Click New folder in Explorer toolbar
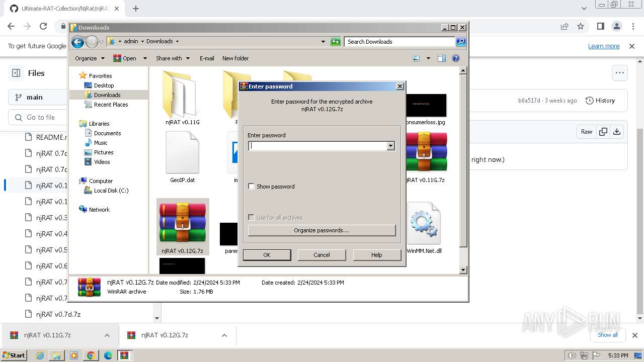Viewport: 644px width, 362px height. pyautogui.click(x=235, y=58)
